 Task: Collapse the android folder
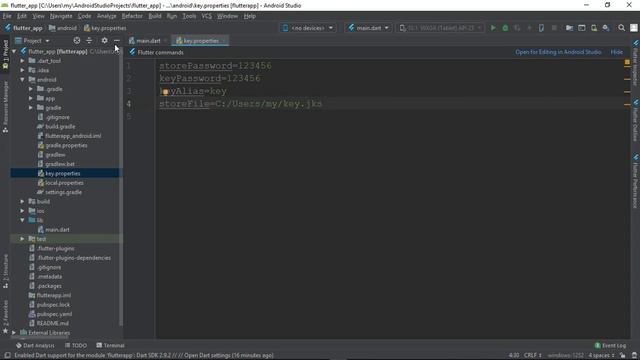[x=22, y=80]
